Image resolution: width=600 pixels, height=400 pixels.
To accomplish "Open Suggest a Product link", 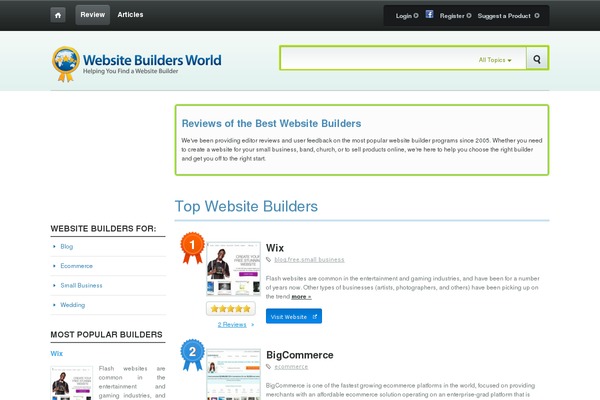I will pos(504,16).
